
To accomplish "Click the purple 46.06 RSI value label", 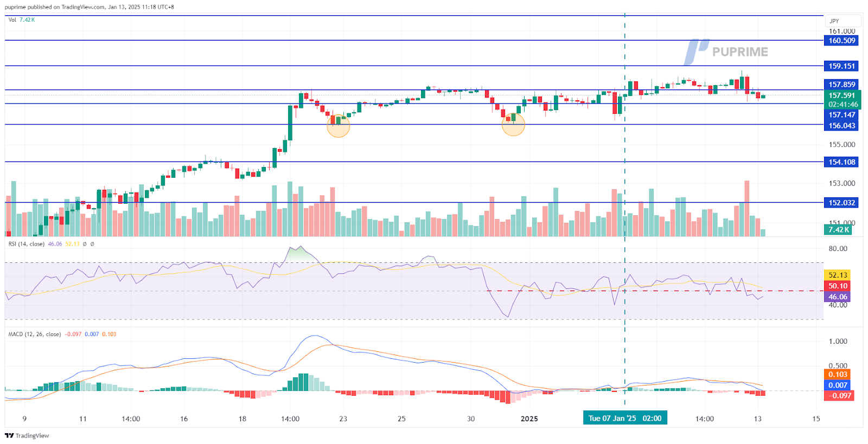I will pyautogui.click(x=838, y=297).
